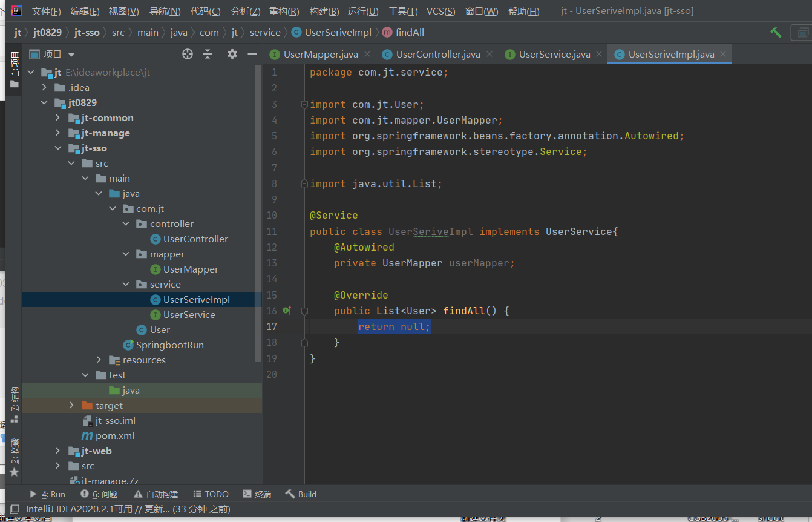
Task: Click the findAll breadcrumb
Action: pos(403,33)
